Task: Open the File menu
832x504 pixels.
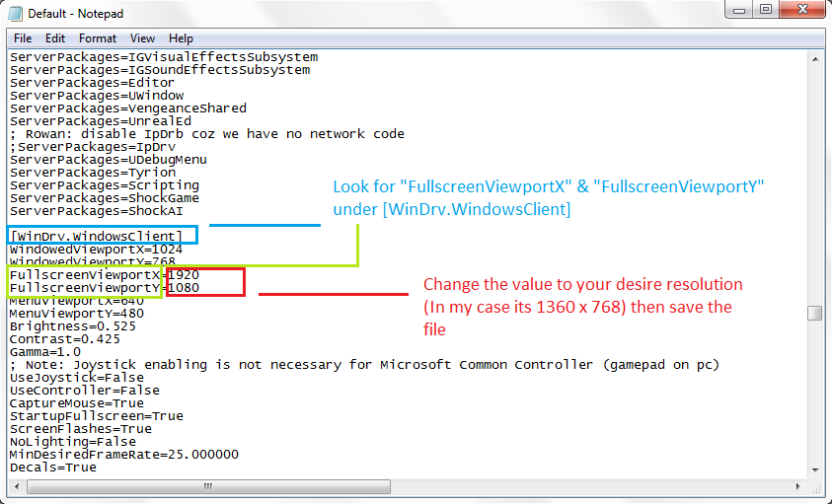Action: tap(23, 38)
